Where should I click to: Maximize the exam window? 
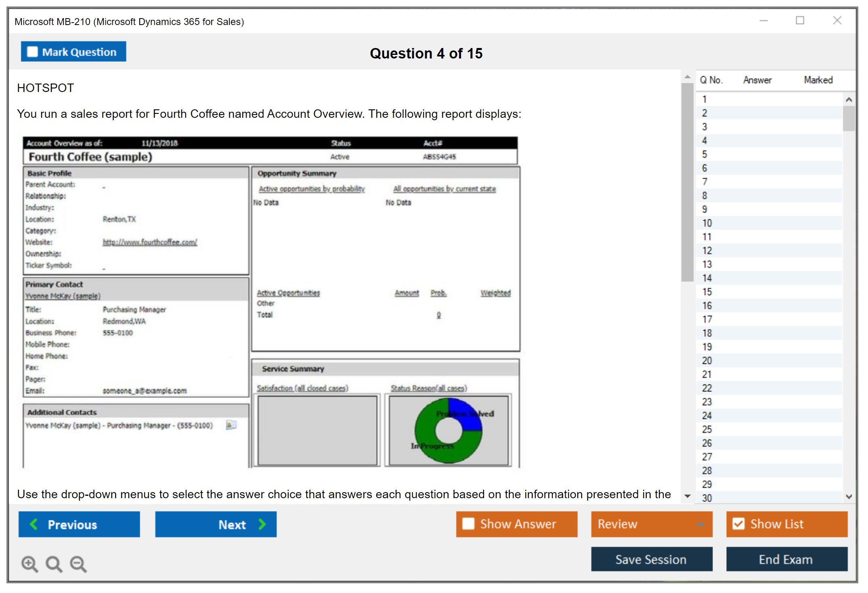click(800, 21)
